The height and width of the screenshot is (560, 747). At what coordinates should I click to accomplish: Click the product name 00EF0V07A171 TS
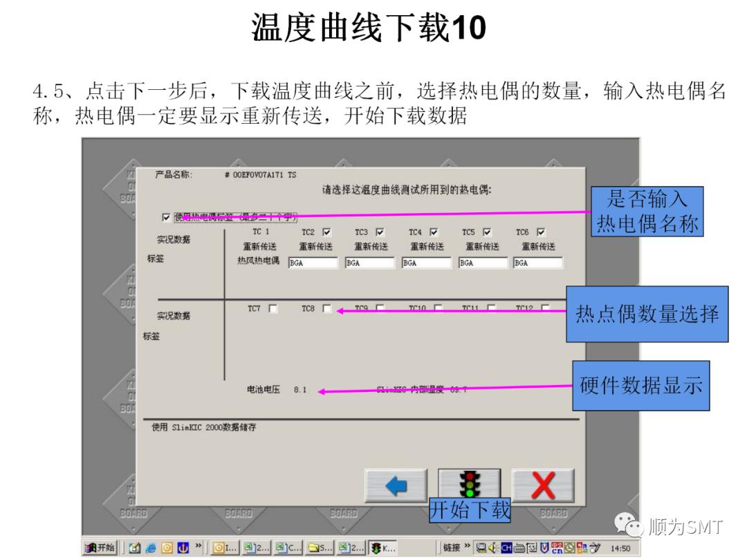264,175
